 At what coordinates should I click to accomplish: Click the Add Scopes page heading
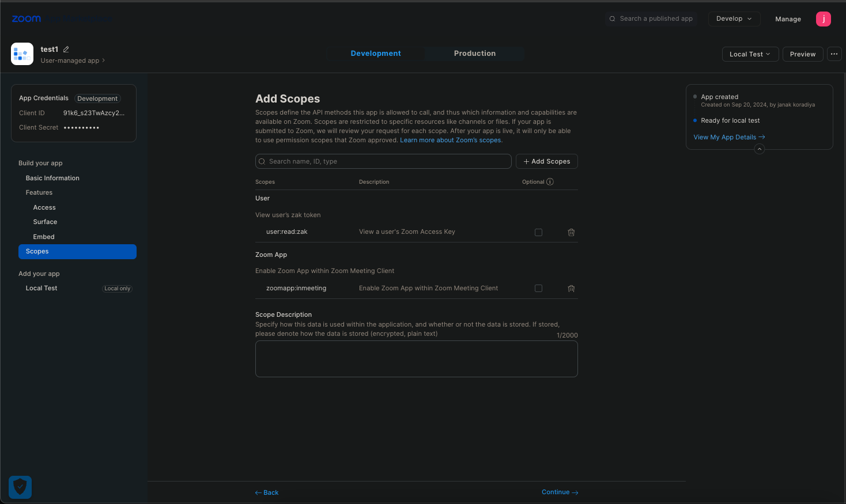[x=288, y=99]
